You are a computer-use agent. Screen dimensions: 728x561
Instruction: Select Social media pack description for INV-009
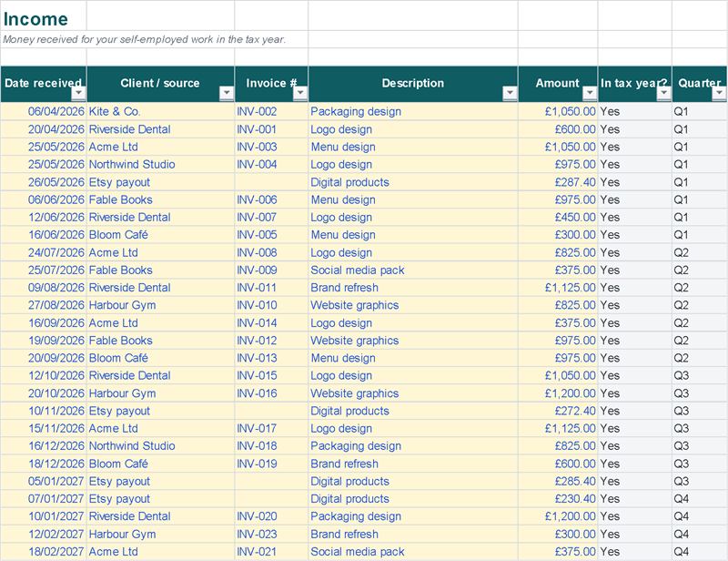click(413, 270)
